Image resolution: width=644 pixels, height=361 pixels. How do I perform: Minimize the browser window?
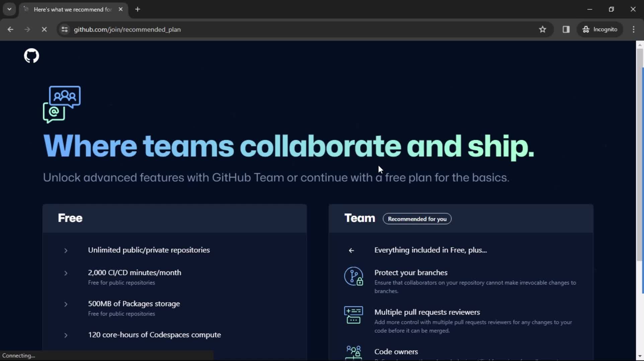click(x=590, y=9)
